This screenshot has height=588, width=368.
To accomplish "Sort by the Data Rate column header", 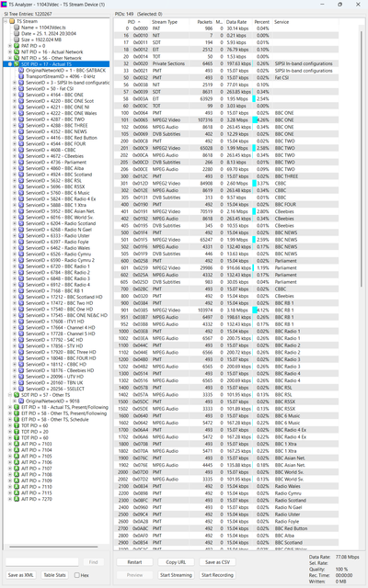I will click(x=236, y=22).
